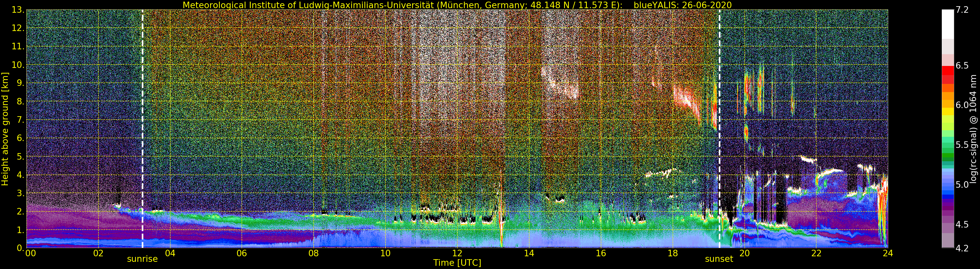Click the '06' time tick label
980x269 pixels.
tap(242, 253)
